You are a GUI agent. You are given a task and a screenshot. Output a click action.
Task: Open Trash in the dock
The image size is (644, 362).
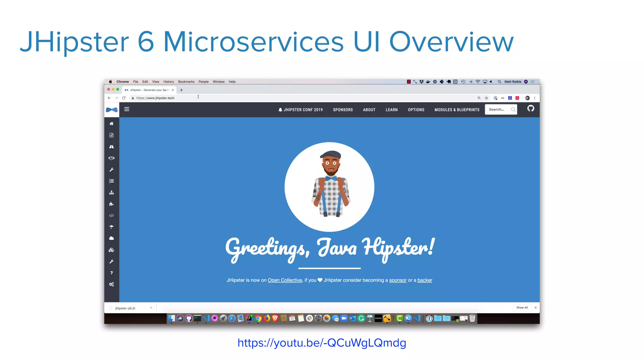click(x=472, y=318)
